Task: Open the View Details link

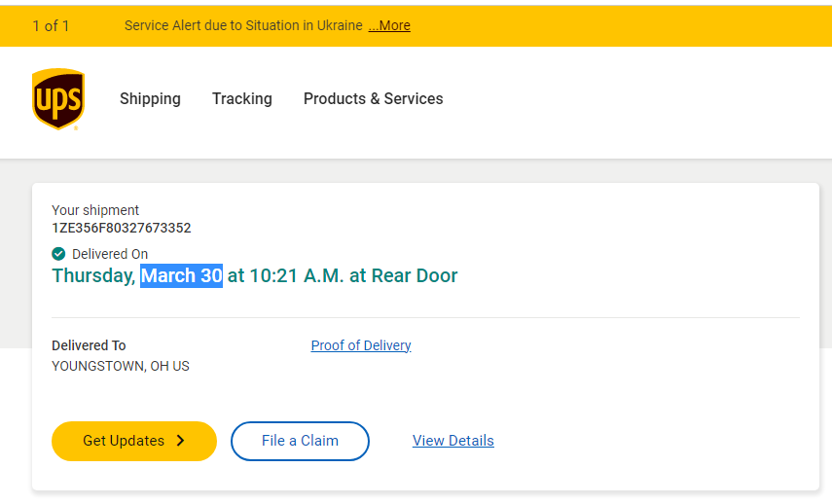Action: pyautogui.click(x=452, y=441)
